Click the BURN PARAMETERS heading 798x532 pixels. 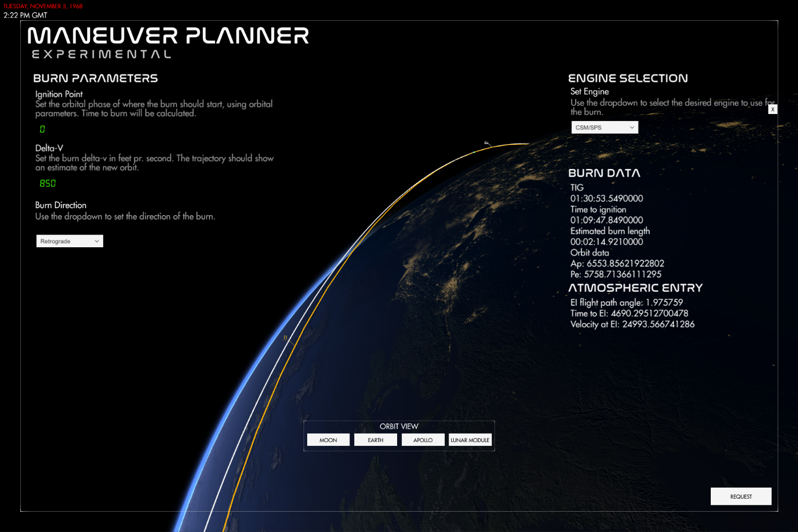click(95, 78)
